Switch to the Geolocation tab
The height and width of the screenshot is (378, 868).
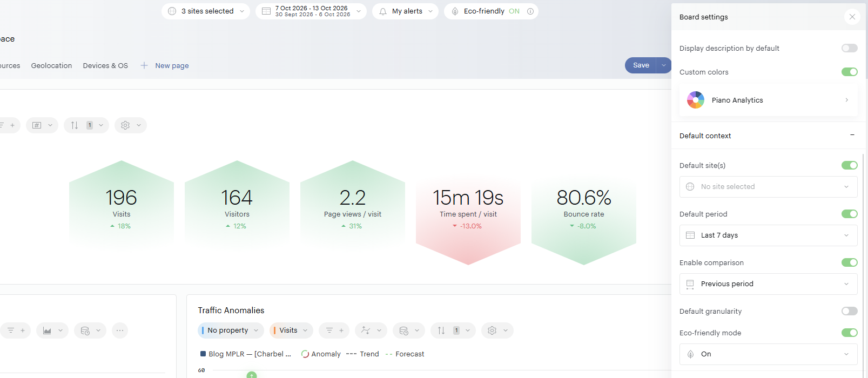coord(51,66)
